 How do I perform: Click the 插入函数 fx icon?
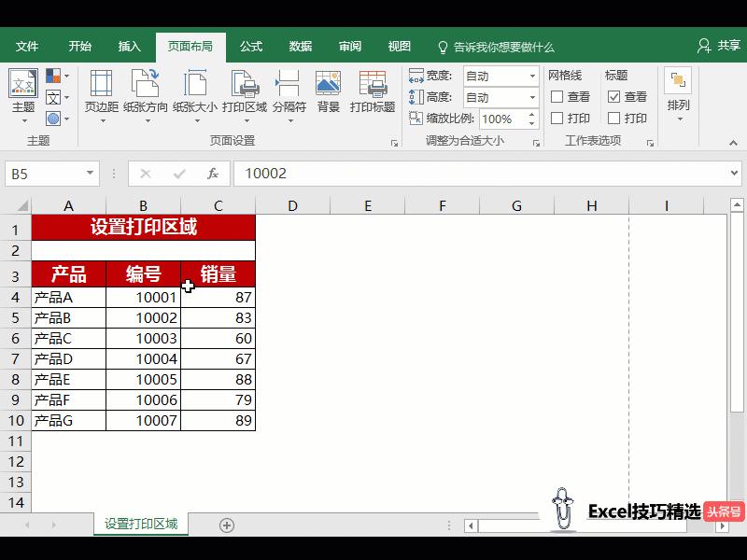click(212, 173)
